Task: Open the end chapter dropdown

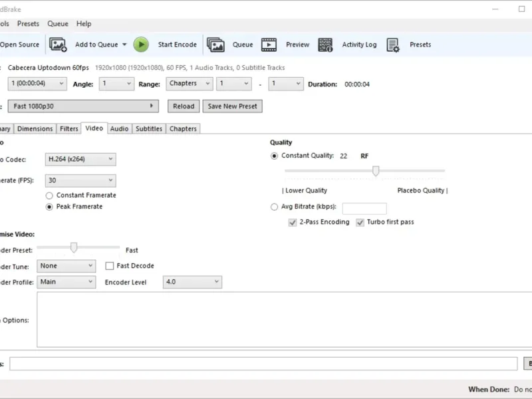Action: click(x=286, y=84)
